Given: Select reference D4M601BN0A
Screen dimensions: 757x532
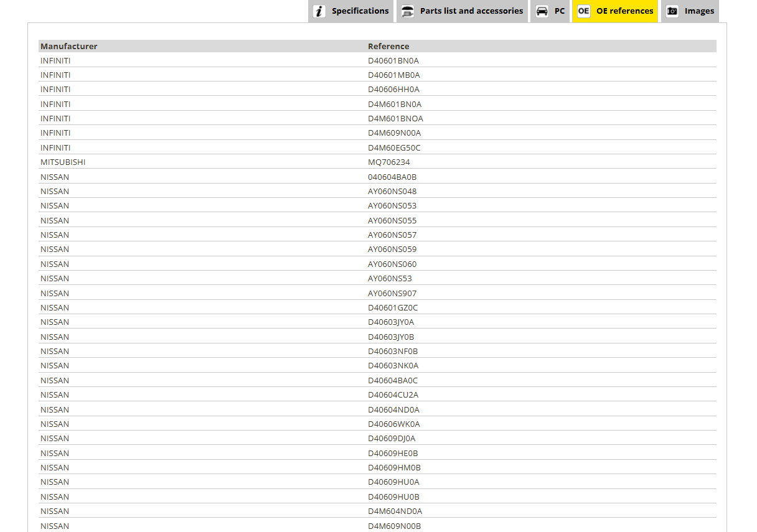Looking at the screenshot, I should tap(395, 104).
